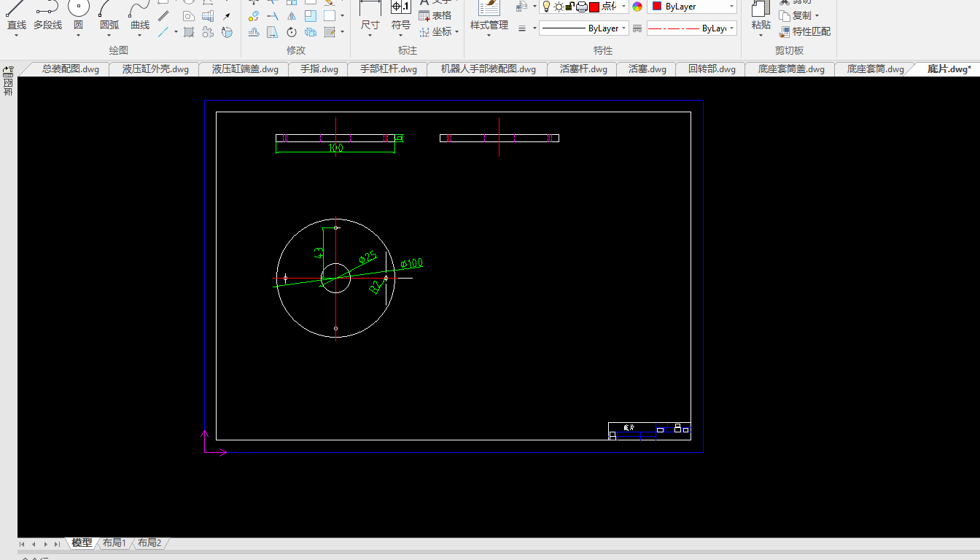Expand the 复制 dropdown arrow
Screen dimensions: 980x560
coord(817,16)
